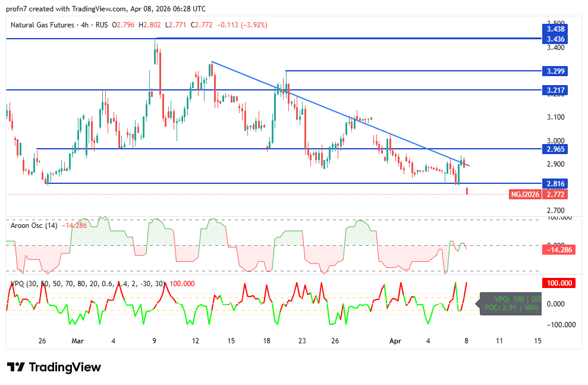Viewport: 588px width, 385px height.
Task: Click the L2.771 low value
Action: [176, 25]
